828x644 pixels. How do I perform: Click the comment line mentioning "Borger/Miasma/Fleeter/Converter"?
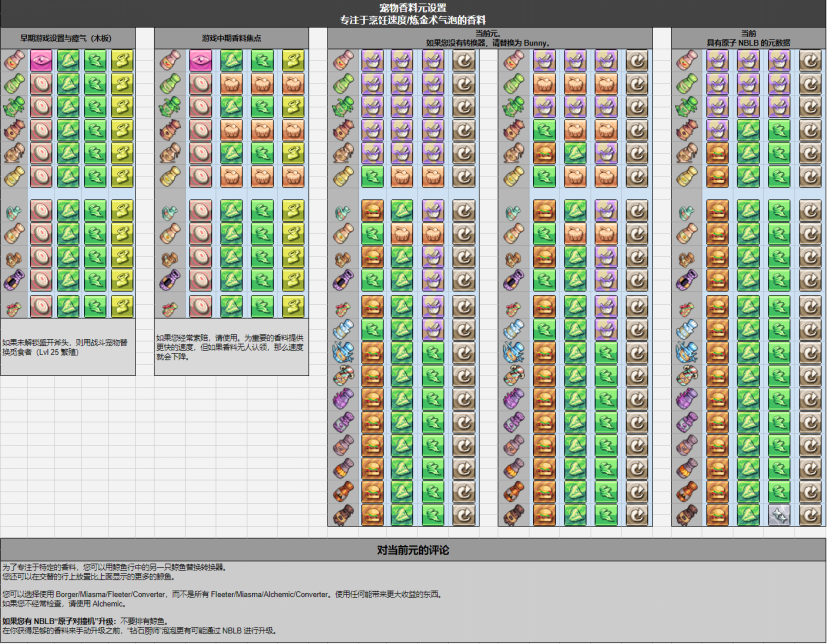point(222,594)
